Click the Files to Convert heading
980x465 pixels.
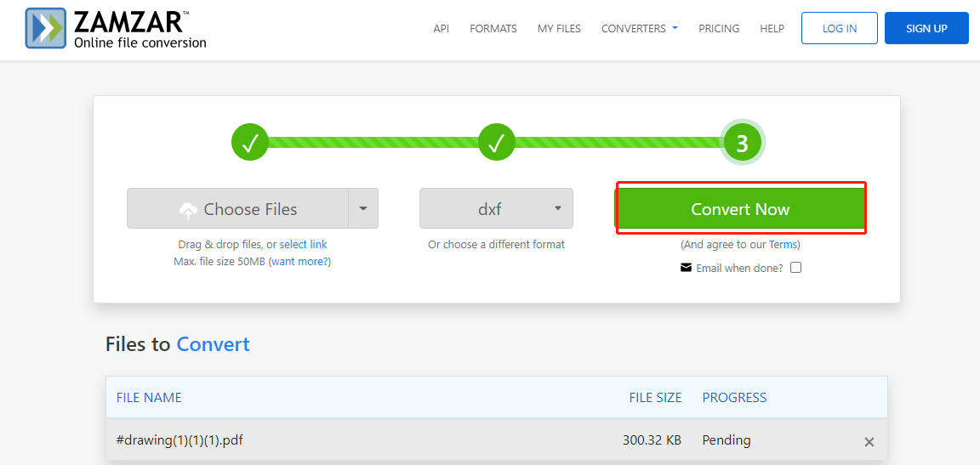coord(178,344)
